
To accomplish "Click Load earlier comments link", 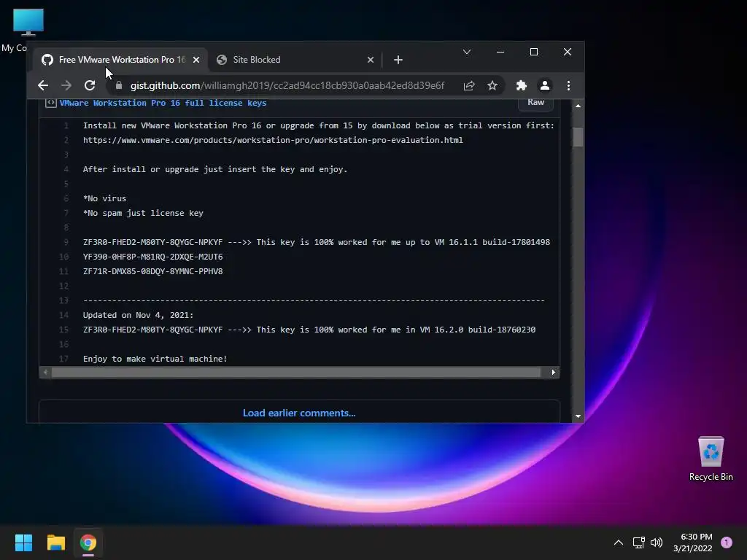I will [x=299, y=413].
